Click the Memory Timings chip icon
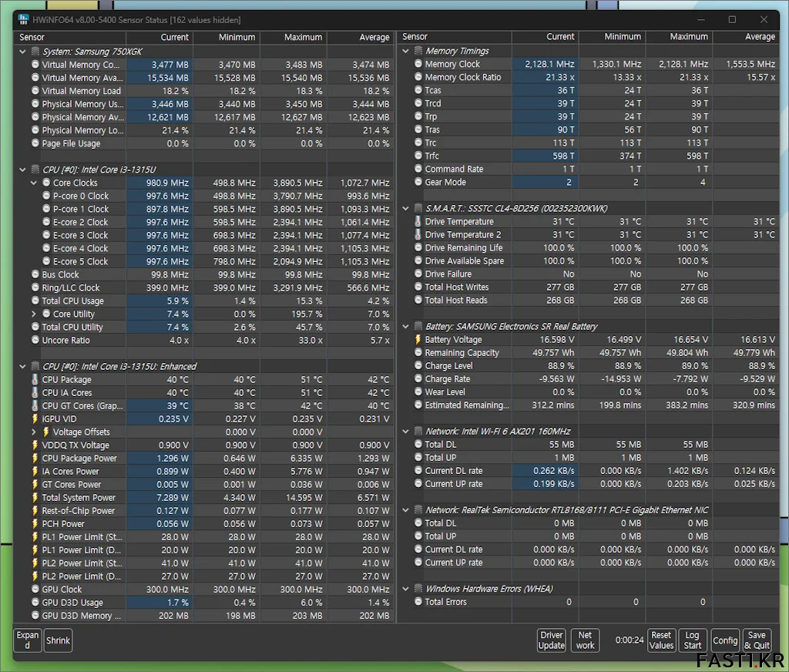The height and width of the screenshot is (672, 789). pyautogui.click(x=418, y=51)
